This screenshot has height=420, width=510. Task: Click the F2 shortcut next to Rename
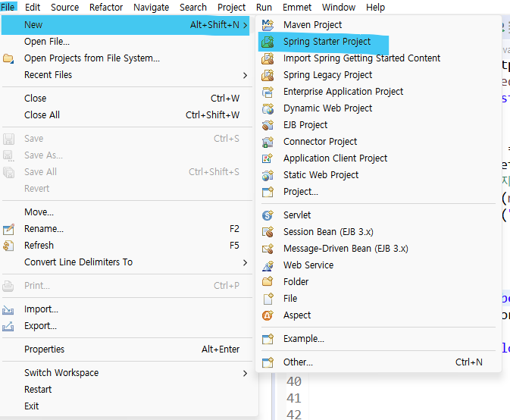234,229
